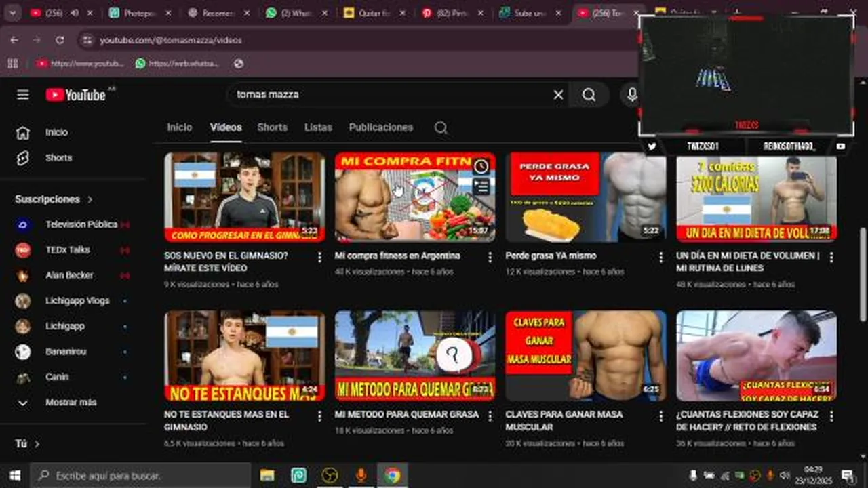Viewport: 868px width, 488px height.
Task: Open options menu for NO TE ESTANQUES MAS video
Action: click(x=319, y=415)
